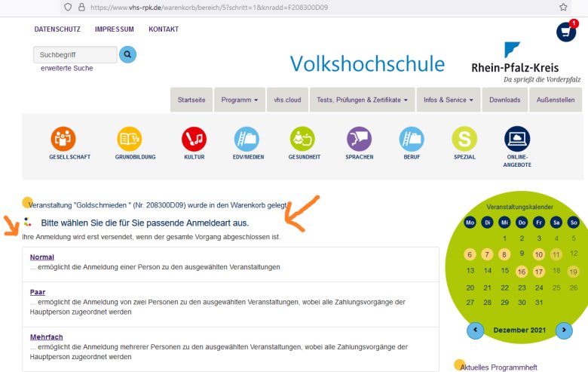
Task: Open the EDV/Medien category icon
Action: 247,139
